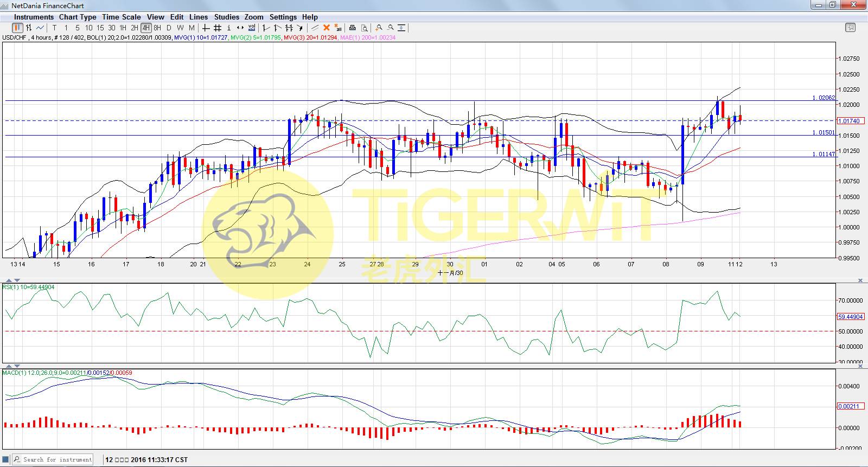Click the info 'i' data tool
The image size is (868, 467).
point(228,28)
